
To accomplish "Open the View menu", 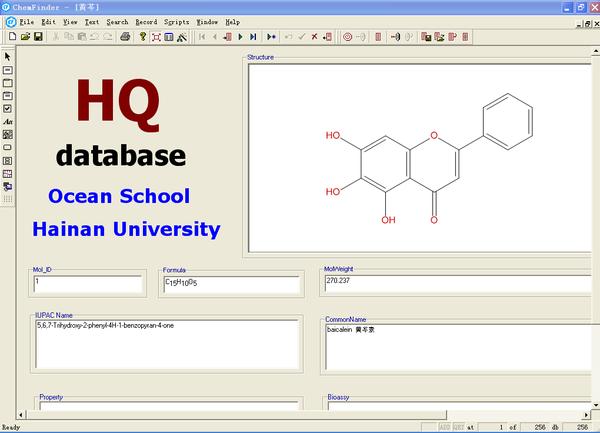I will [x=70, y=22].
